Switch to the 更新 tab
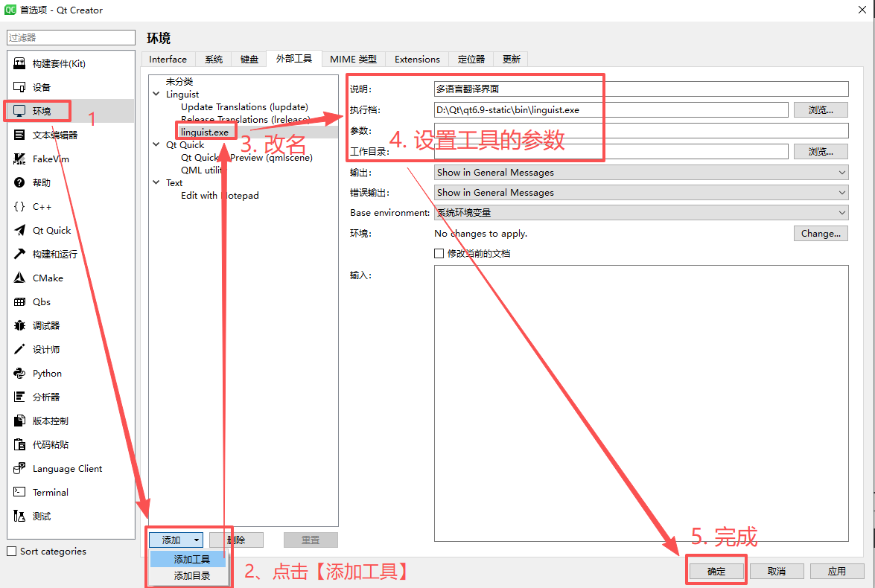This screenshot has width=875, height=588. tap(511, 59)
